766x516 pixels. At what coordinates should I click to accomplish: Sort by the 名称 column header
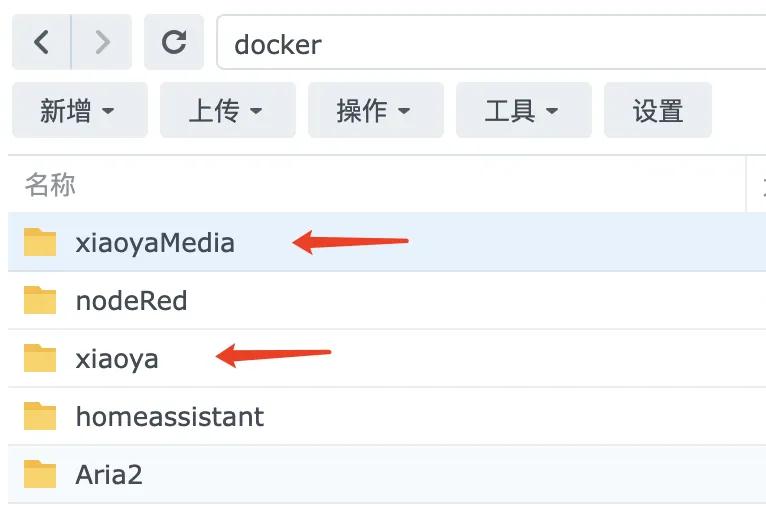click(51, 184)
